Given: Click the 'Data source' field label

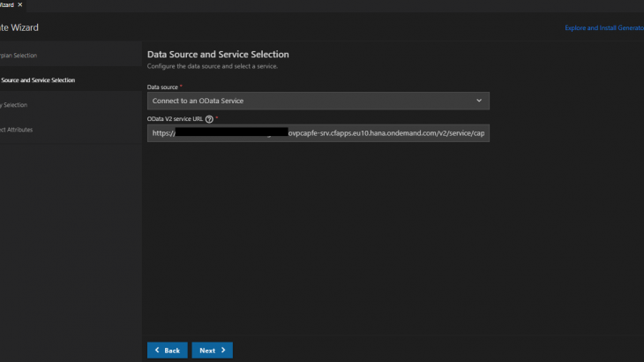Looking at the screenshot, I should click(x=162, y=87).
